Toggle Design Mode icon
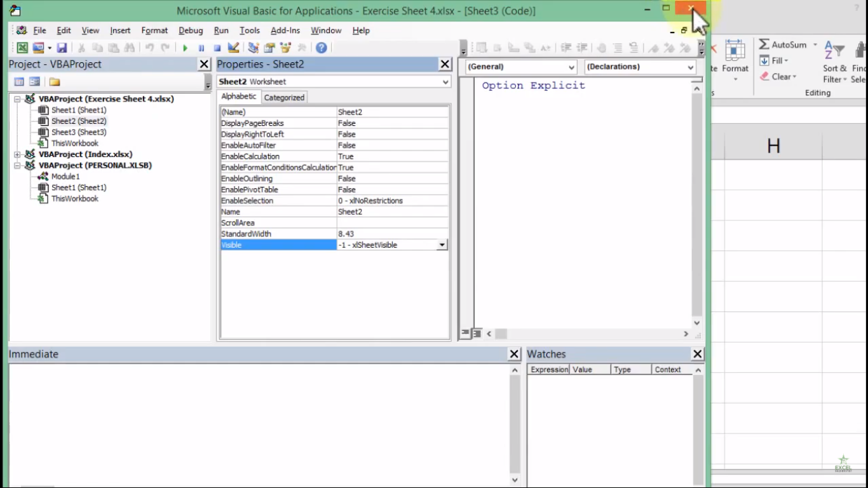 233,48
